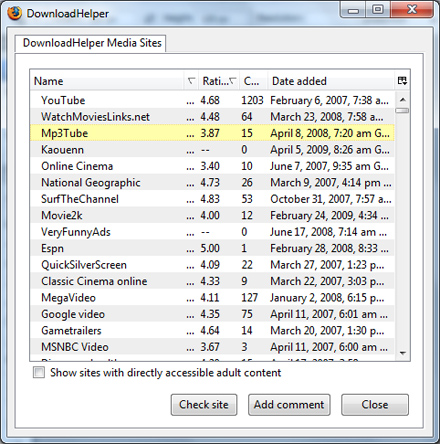Click the Add comment button

pos(289,405)
